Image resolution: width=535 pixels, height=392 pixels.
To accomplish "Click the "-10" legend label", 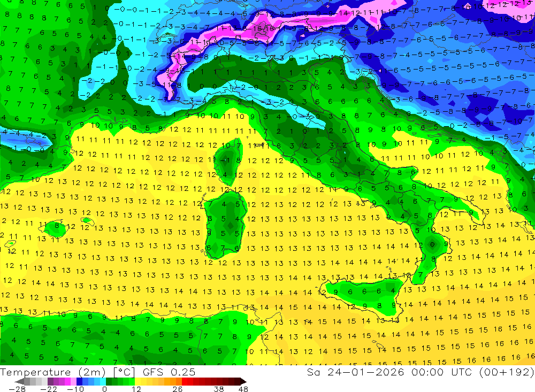I will click(75, 389).
